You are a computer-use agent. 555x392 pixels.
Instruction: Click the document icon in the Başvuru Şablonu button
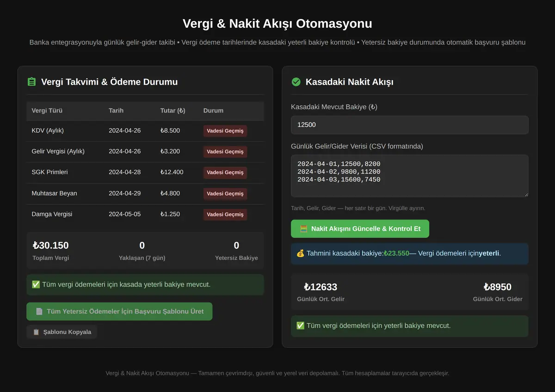pyautogui.click(x=39, y=312)
